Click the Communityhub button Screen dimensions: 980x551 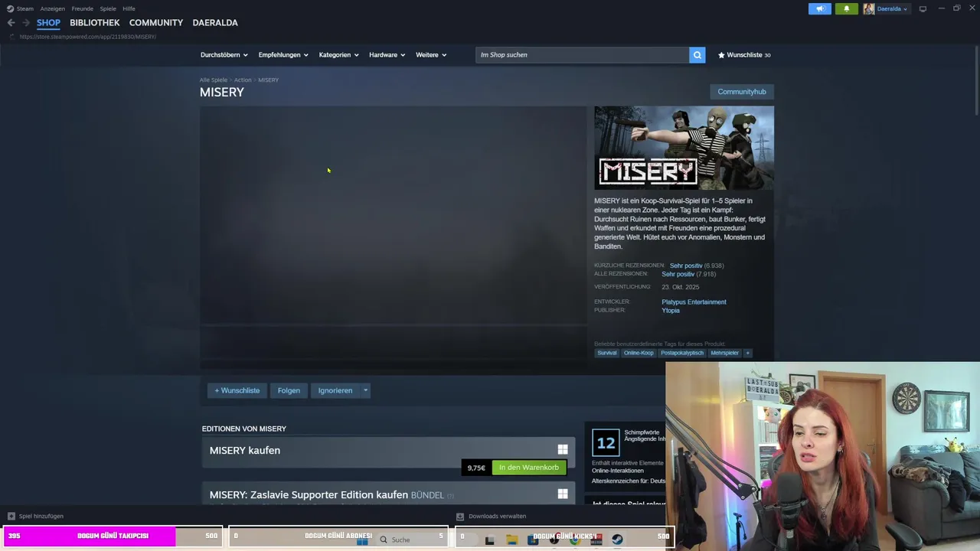click(x=742, y=92)
